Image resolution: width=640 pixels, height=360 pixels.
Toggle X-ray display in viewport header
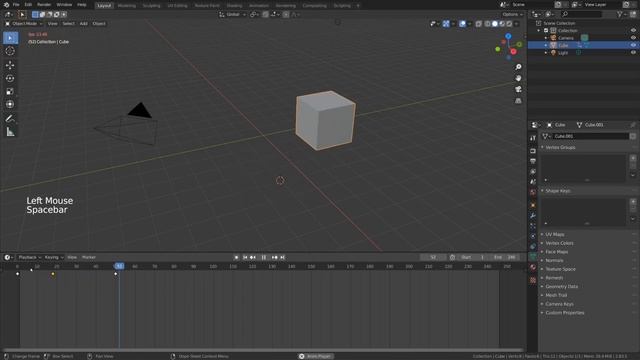point(478,24)
